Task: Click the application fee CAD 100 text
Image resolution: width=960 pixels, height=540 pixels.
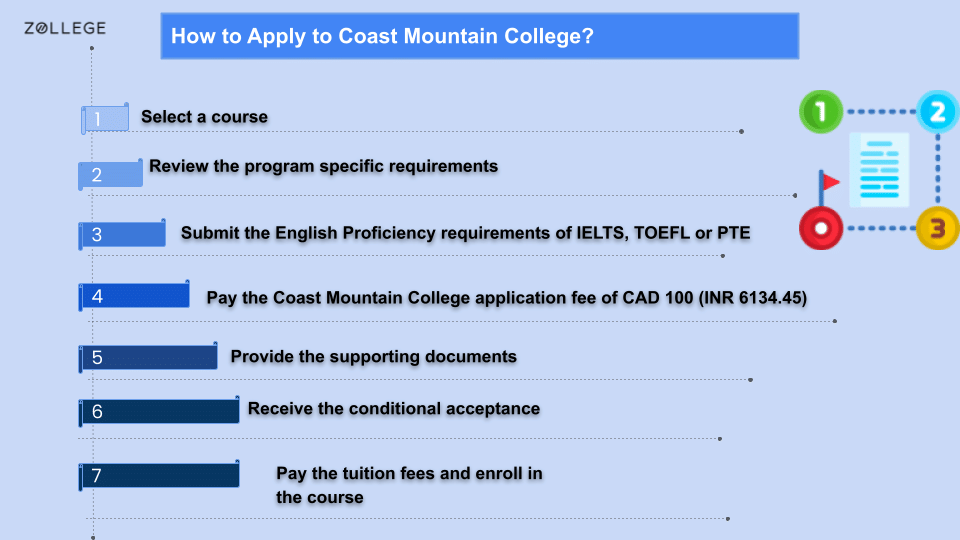Action: click(506, 298)
